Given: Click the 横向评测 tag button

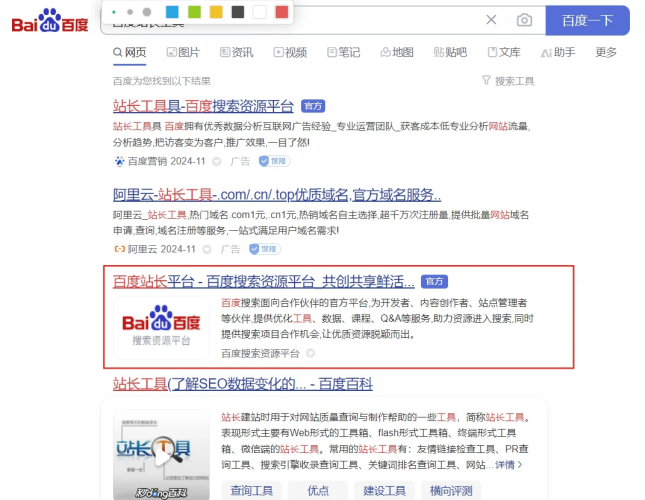Looking at the screenshot, I should (x=451, y=491).
